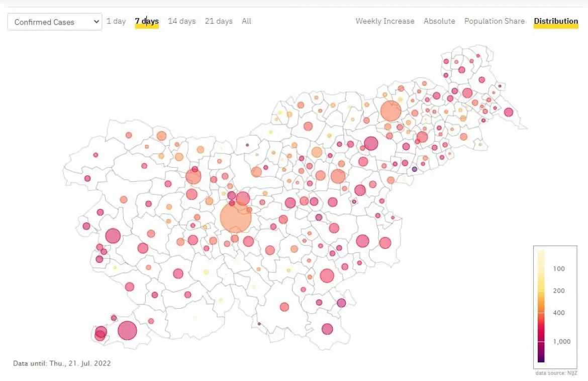The image size is (588, 381).
Task: Click the 100 label on legend
Action: pyautogui.click(x=558, y=269)
